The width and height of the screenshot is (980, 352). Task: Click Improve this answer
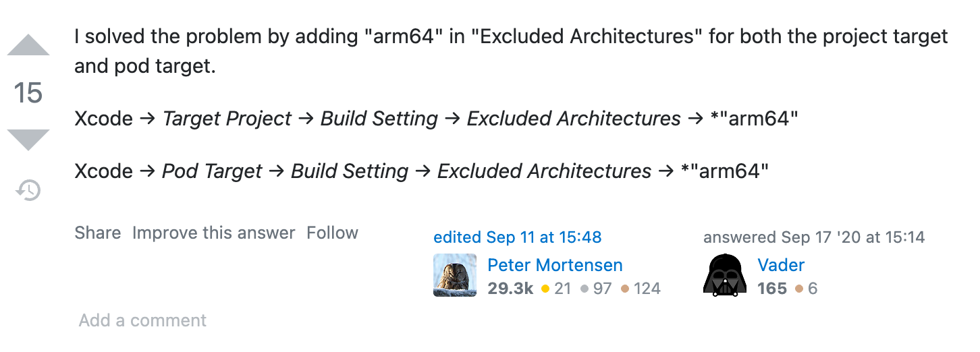pos(214,233)
